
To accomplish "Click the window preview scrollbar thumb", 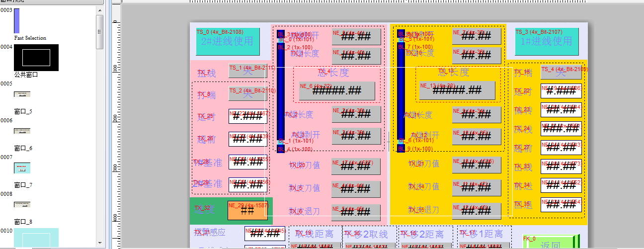I will coord(100,31).
